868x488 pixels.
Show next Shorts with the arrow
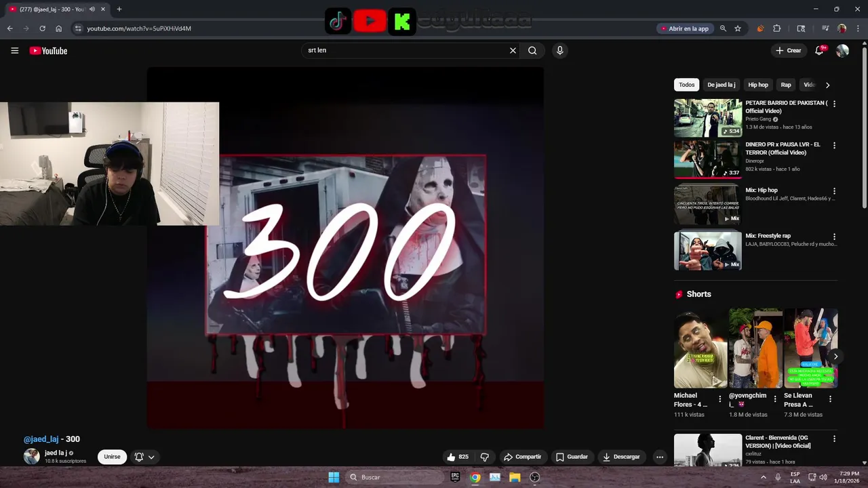pyautogui.click(x=835, y=357)
